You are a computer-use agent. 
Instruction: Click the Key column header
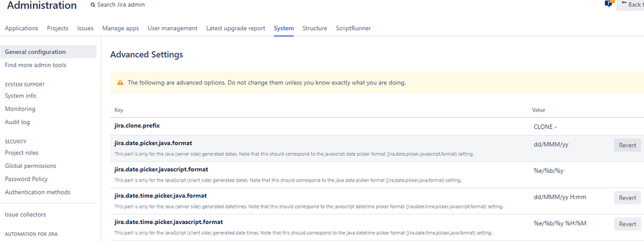coord(119,110)
